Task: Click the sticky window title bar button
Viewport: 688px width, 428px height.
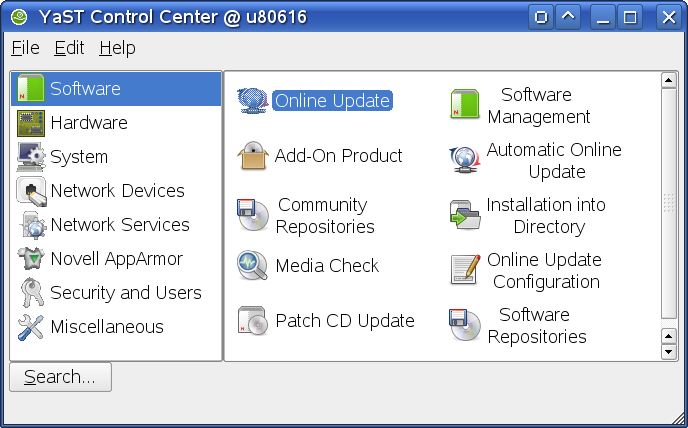Action: (x=541, y=17)
